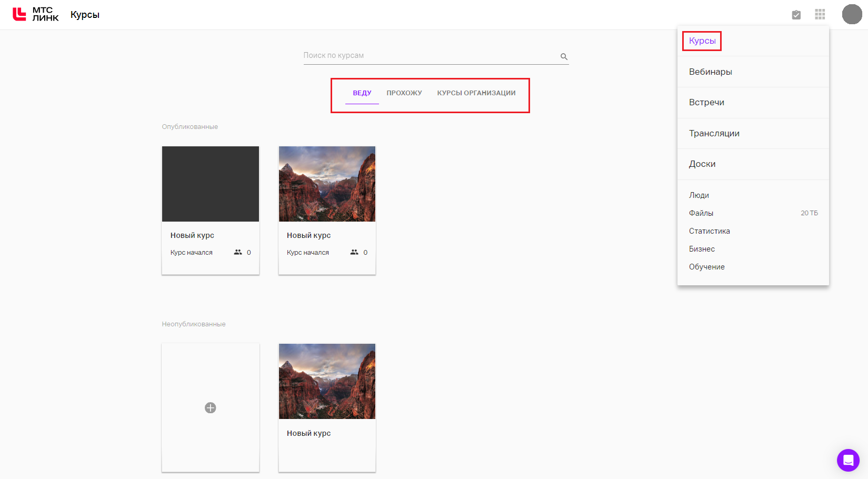This screenshot has height=479, width=868.
Task: Click the 20 ТБ storage label
Action: tap(809, 213)
